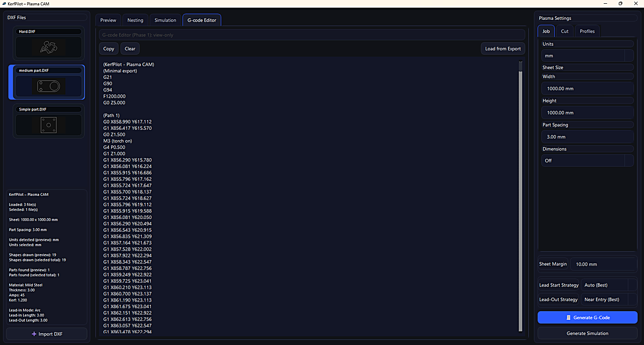Click the KerfPilot app icon in title bar
Screen dimensions: 644x345
pyautogui.click(x=5, y=4)
